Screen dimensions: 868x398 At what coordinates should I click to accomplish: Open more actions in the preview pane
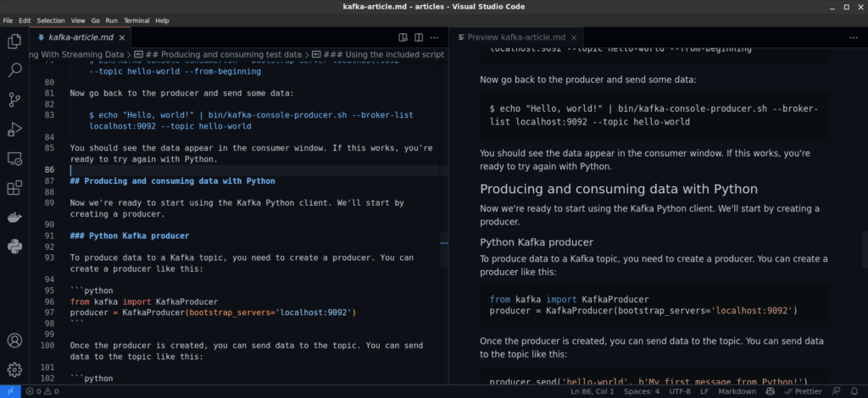coord(855,37)
